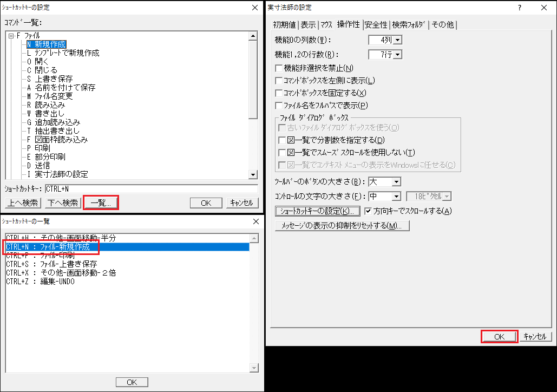
Task: Click the command list scroll-up arrow
Action: (253, 36)
